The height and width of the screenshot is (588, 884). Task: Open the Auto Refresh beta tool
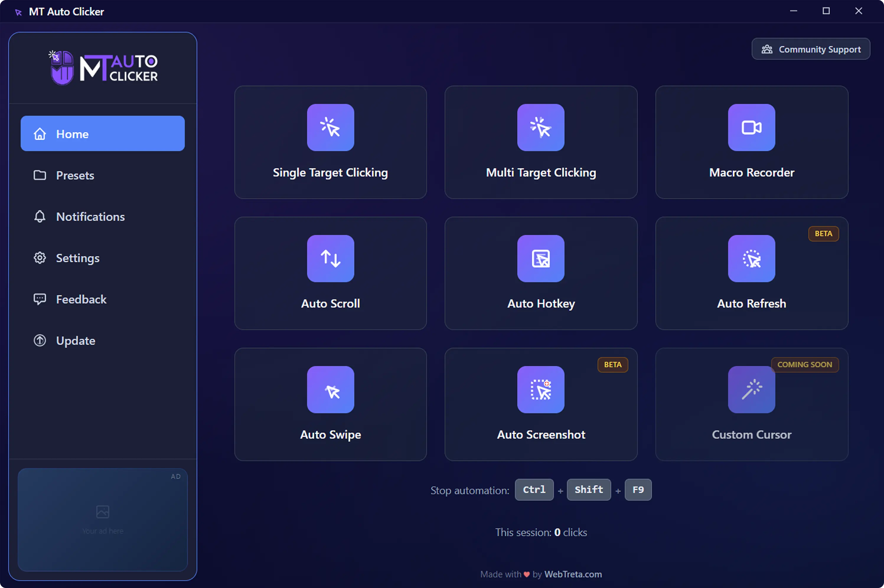point(751,273)
